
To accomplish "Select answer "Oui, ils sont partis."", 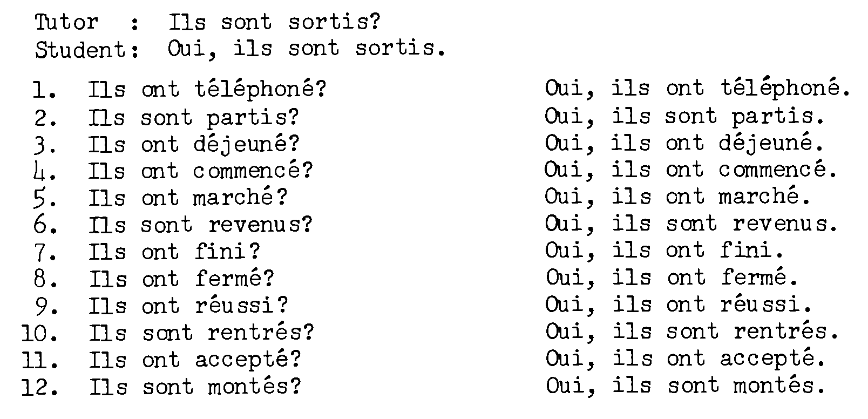I will coord(684,117).
